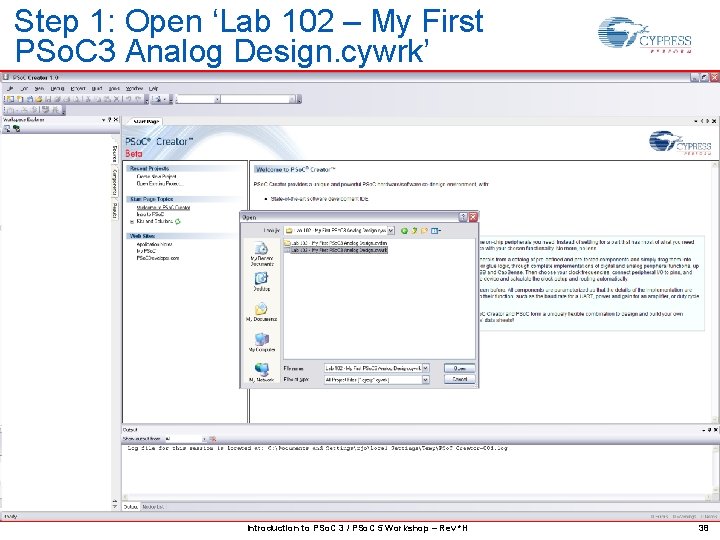Select the vertical Source tab

click(115, 154)
